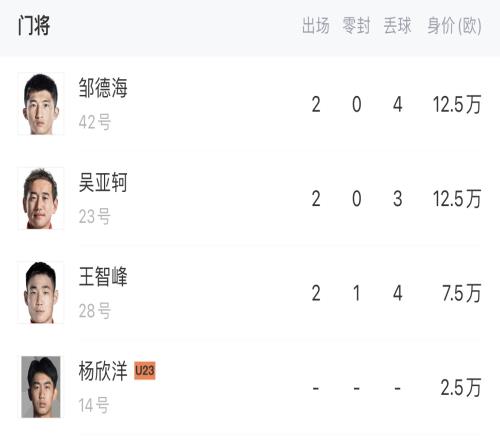The width and height of the screenshot is (500, 440).
Task: Click 邹德海's 12.5万 market value
Action: 457,104
